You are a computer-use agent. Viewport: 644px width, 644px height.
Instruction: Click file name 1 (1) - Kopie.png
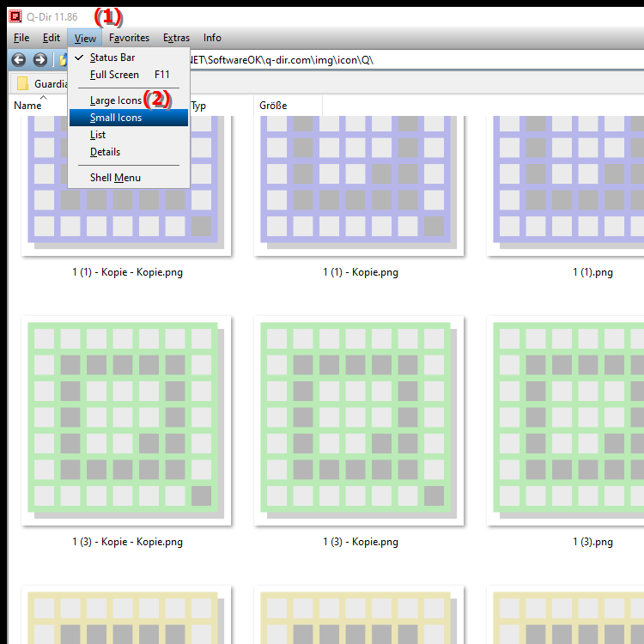click(361, 272)
